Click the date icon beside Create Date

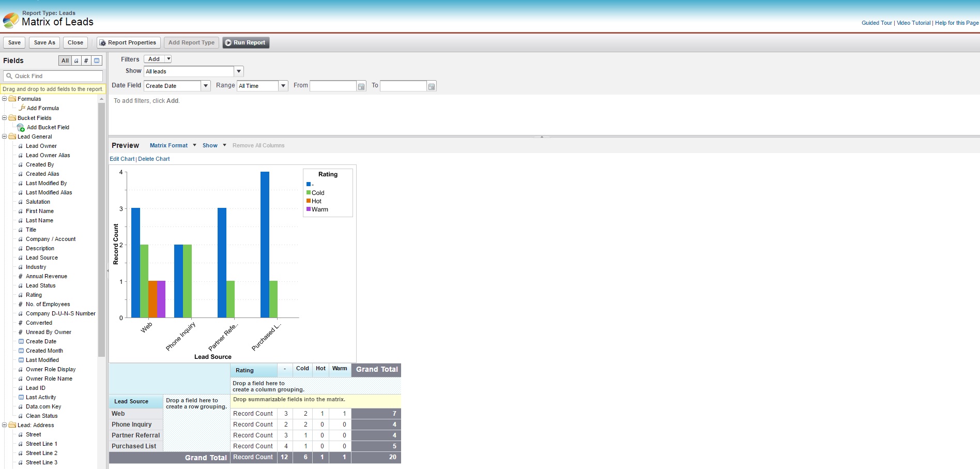click(21, 341)
